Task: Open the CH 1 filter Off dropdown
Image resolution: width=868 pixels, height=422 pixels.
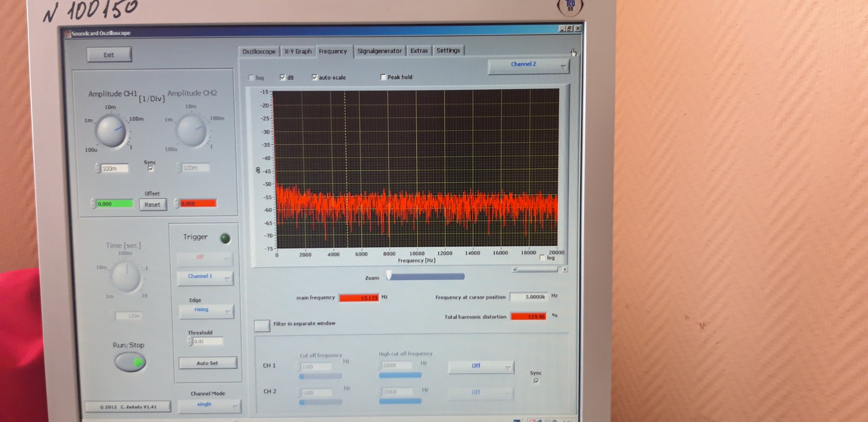Action: [481, 367]
